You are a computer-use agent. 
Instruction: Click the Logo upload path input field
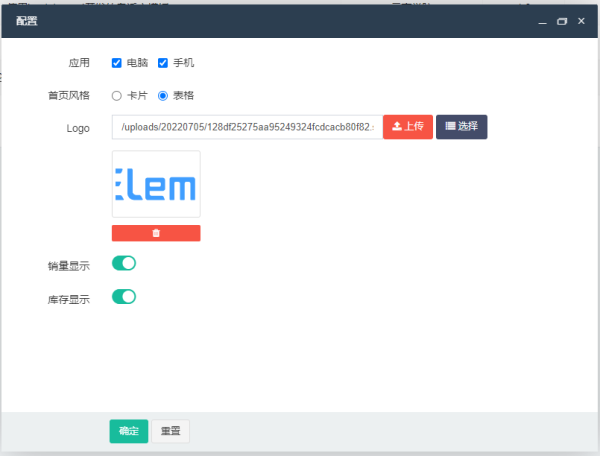(247, 127)
